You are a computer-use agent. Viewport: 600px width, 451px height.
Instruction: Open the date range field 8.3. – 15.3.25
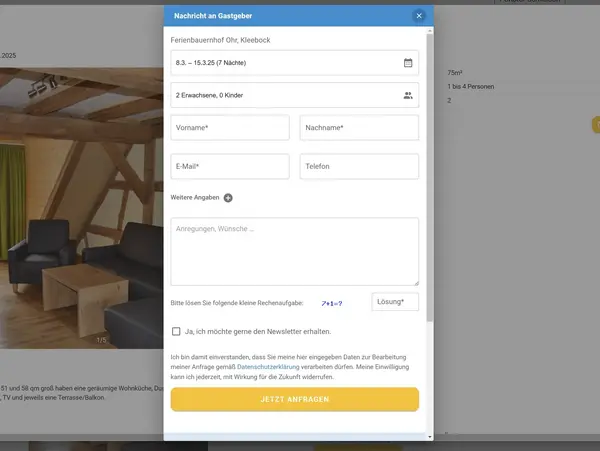(295, 63)
